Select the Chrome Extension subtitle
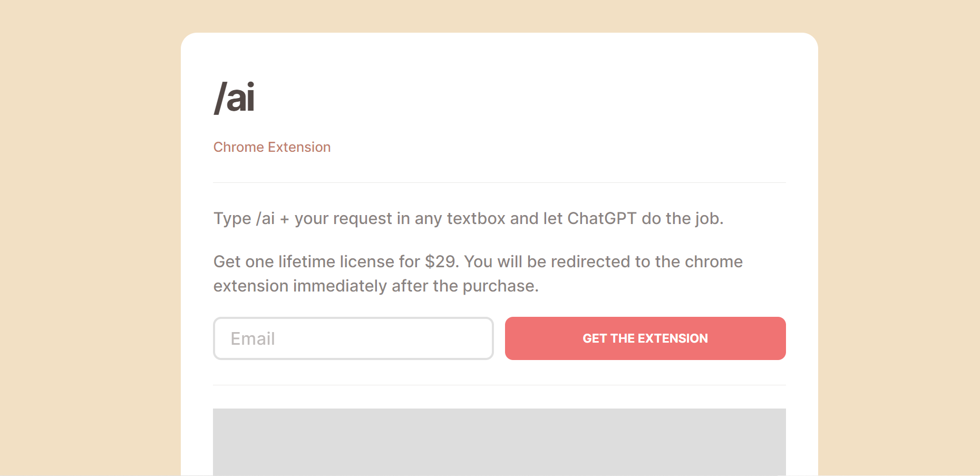This screenshot has width=980, height=476. coord(272,147)
